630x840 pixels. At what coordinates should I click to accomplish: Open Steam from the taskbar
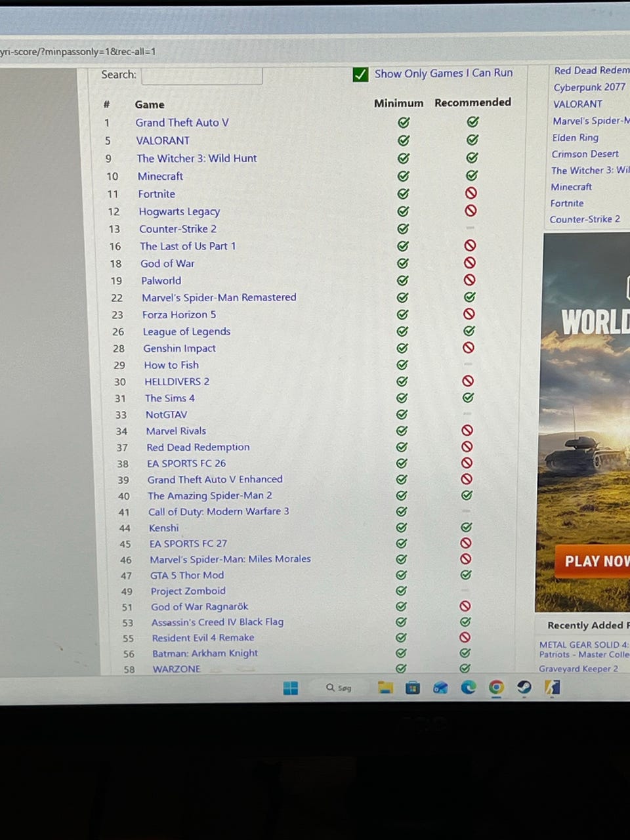[x=524, y=687]
